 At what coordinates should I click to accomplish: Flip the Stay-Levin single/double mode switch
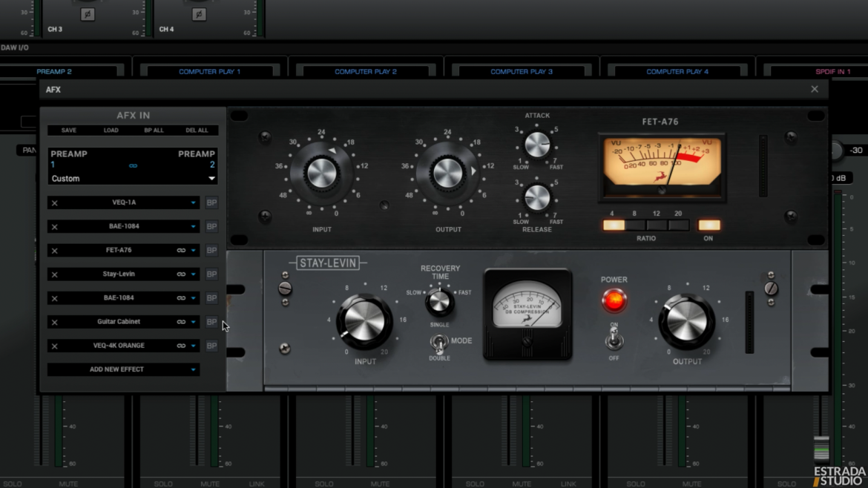pos(439,343)
